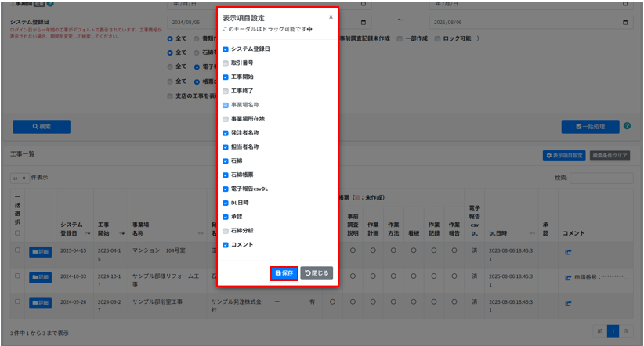Click the 閉じる button in modal

pyautogui.click(x=317, y=272)
